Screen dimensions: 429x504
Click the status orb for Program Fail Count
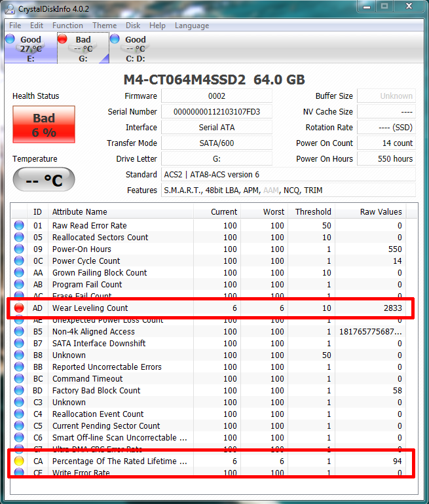(19, 285)
